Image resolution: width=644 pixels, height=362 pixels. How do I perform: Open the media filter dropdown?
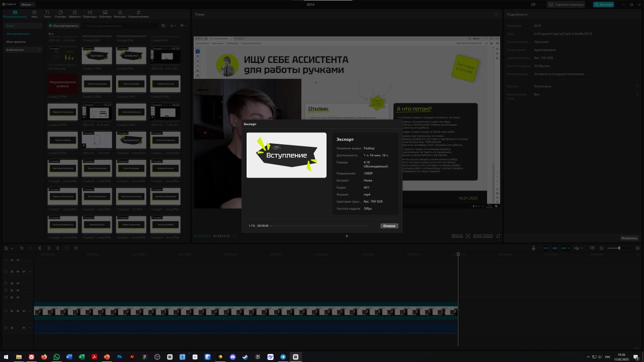pos(183,26)
